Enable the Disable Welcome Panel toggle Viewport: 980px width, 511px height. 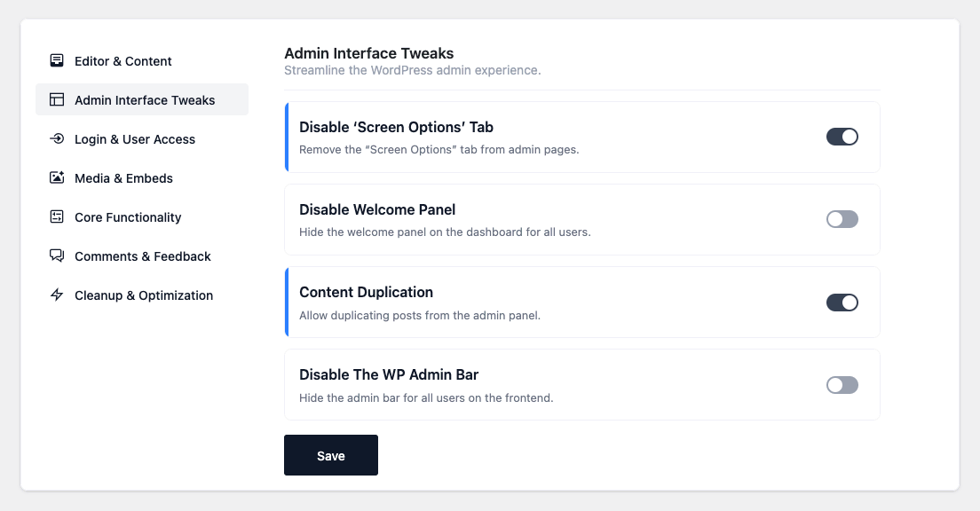pos(842,219)
